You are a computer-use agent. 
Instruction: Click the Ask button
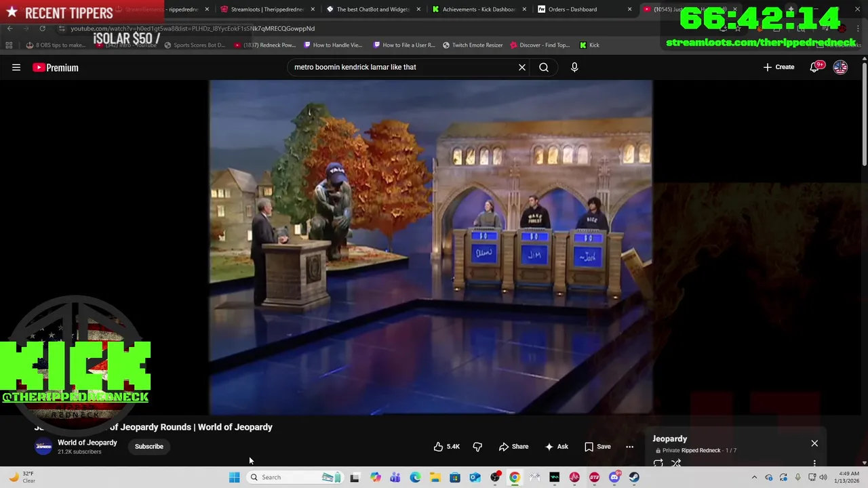[556, 447]
